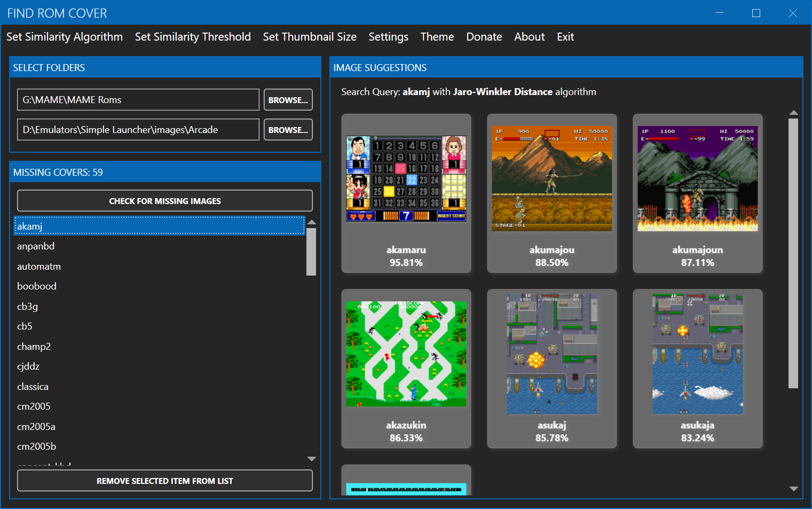
Task: Select anpanbd in the list
Action: [160, 246]
